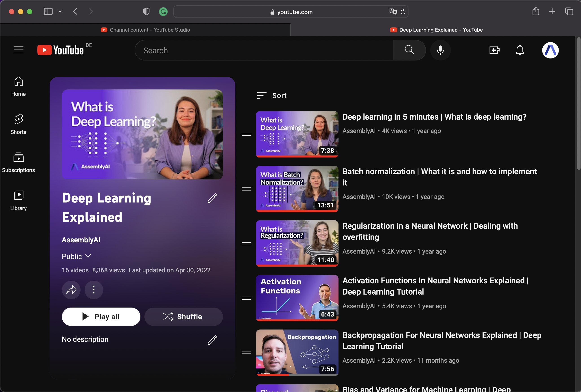Switch to the YouTube Studio channel content tab
This screenshot has height=392, width=581.
pos(146,30)
